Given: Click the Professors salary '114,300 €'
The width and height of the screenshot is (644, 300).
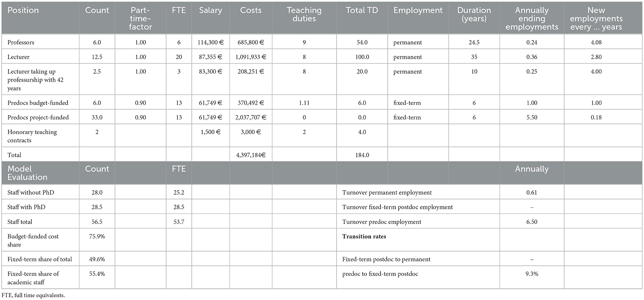Looking at the screenshot, I should [x=210, y=42].
